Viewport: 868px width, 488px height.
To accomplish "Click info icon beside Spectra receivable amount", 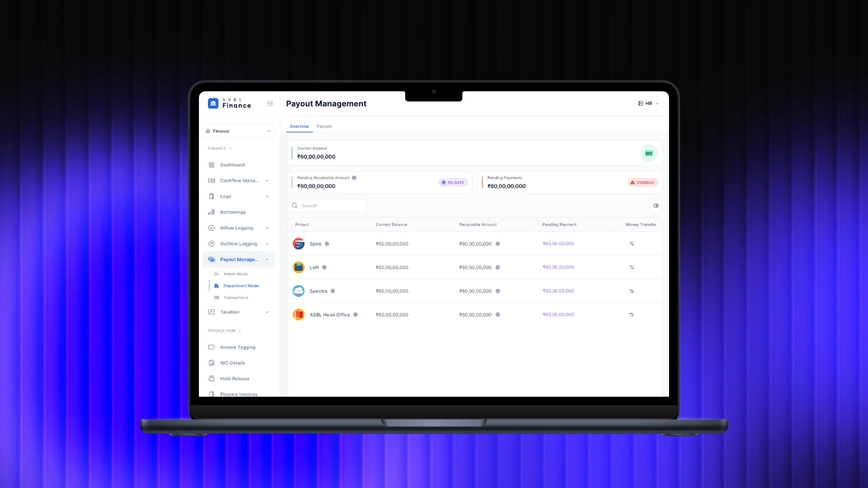I will (498, 291).
